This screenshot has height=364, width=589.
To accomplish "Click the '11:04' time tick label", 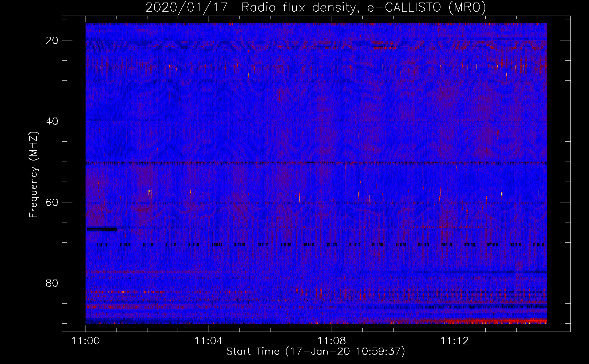I will pyautogui.click(x=209, y=341).
